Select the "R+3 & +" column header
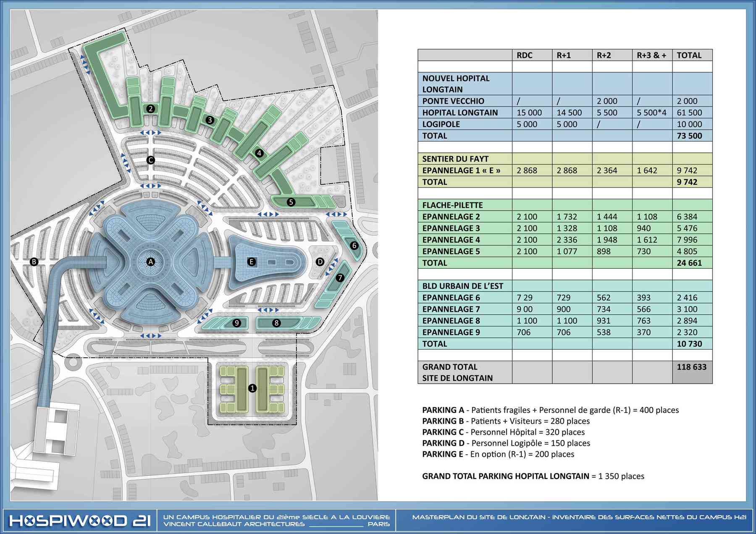Viewport: 756px width, 534px height. (x=651, y=55)
